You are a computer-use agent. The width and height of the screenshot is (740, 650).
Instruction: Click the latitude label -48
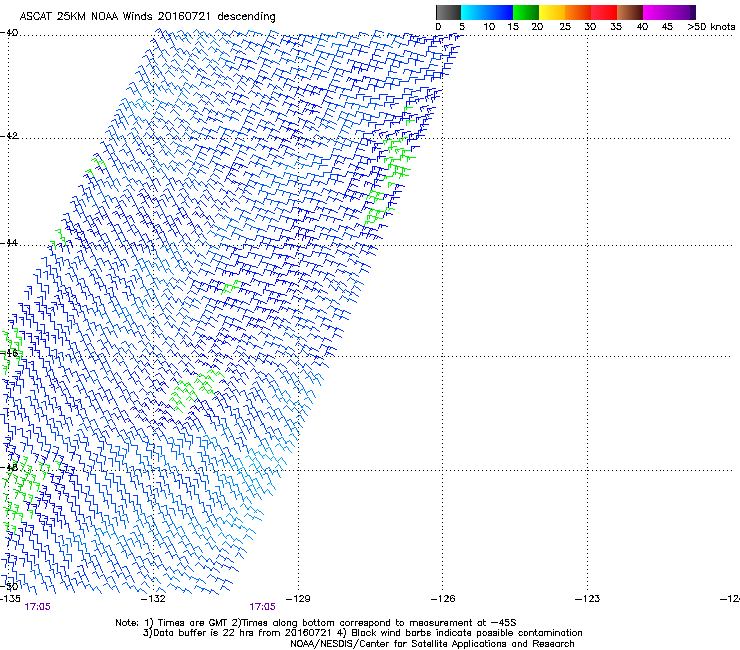coord(9,467)
